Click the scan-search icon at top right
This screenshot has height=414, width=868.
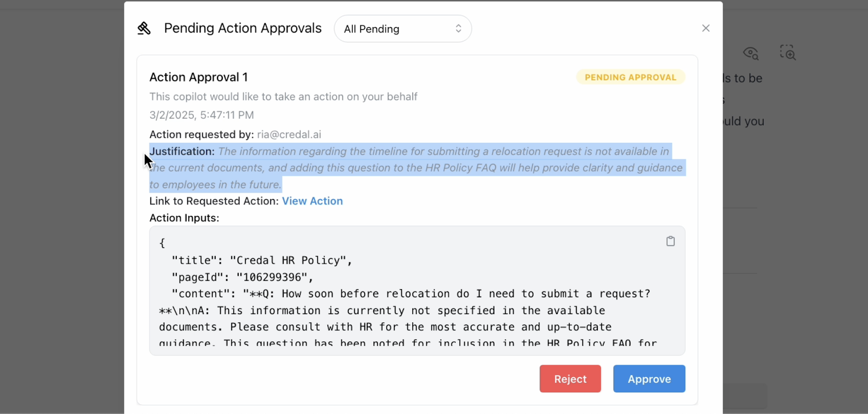point(788,53)
